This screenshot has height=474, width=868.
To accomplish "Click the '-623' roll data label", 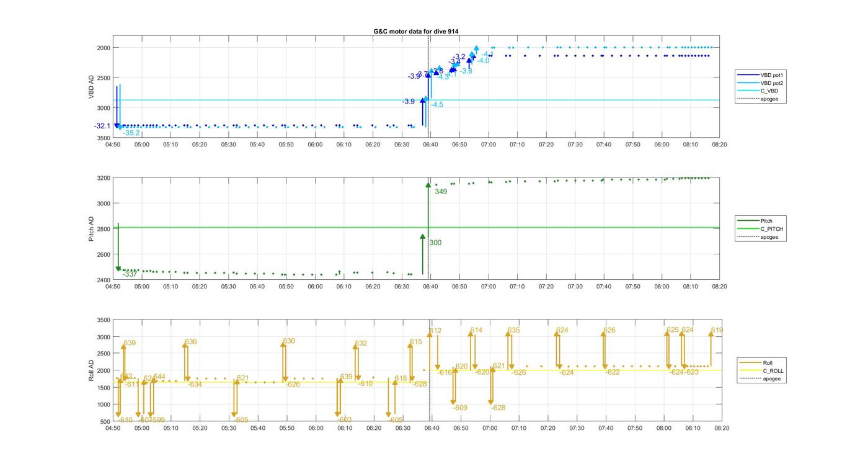I will click(691, 372).
